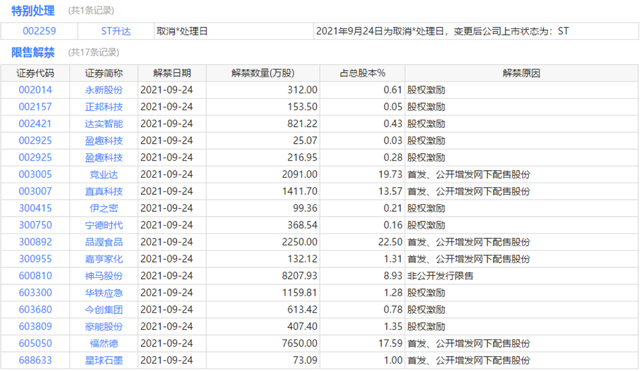Open stock code 600810 link

pyautogui.click(x=35, y=275)
